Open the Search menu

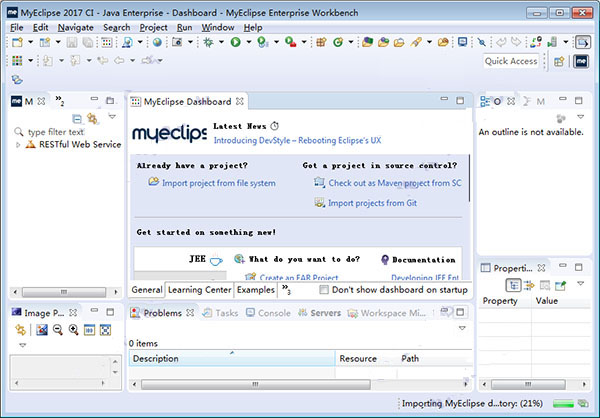point(117,28)
